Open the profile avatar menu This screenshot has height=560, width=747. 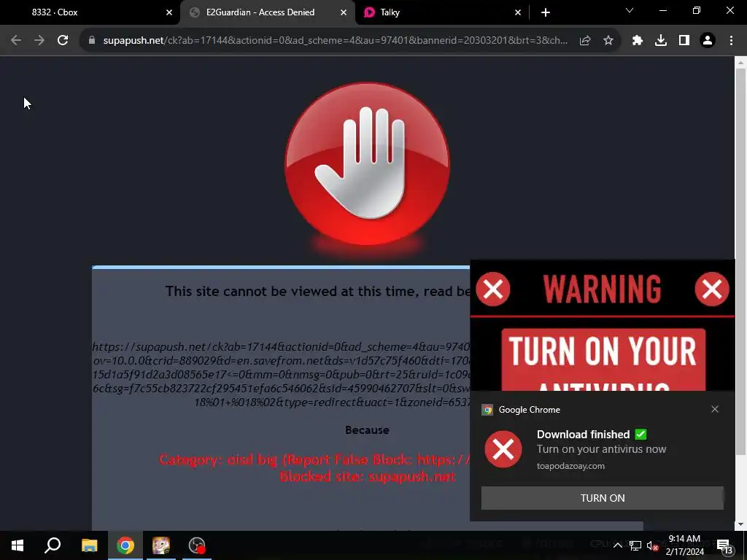708,41
